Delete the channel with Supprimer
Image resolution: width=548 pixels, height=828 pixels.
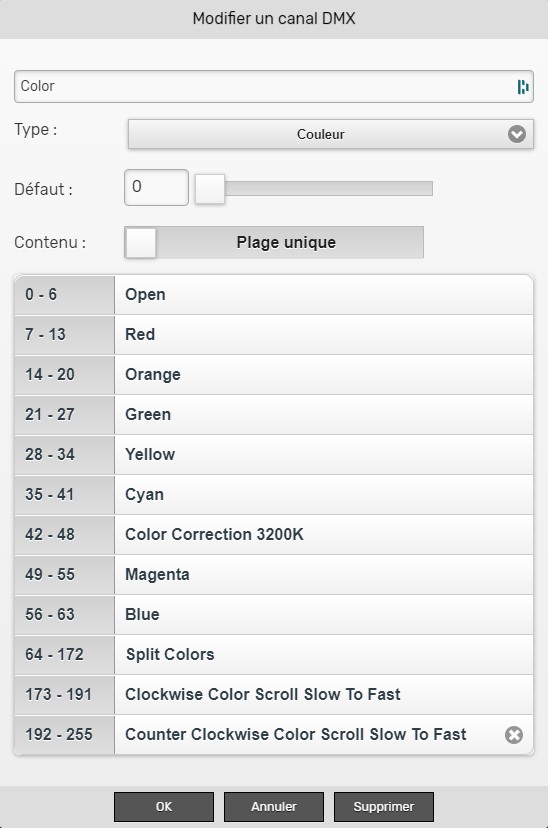pos(384,807)
